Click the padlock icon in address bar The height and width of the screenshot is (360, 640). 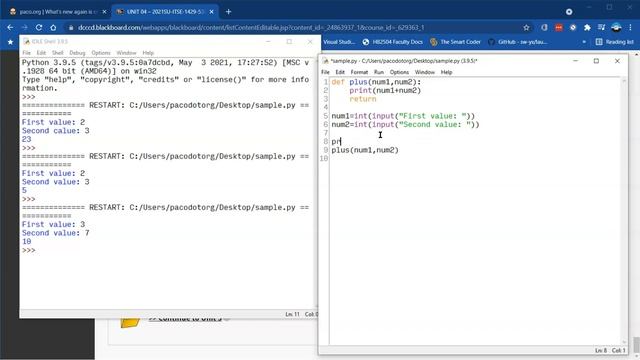point(71,27)
